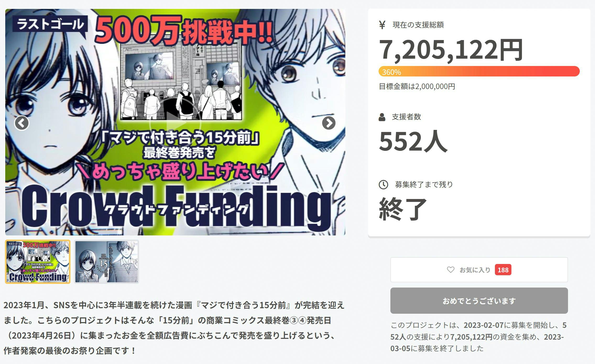The image size is (595, 364).
Task: Click the 終了 status text
Action: (x=403, y=209)
